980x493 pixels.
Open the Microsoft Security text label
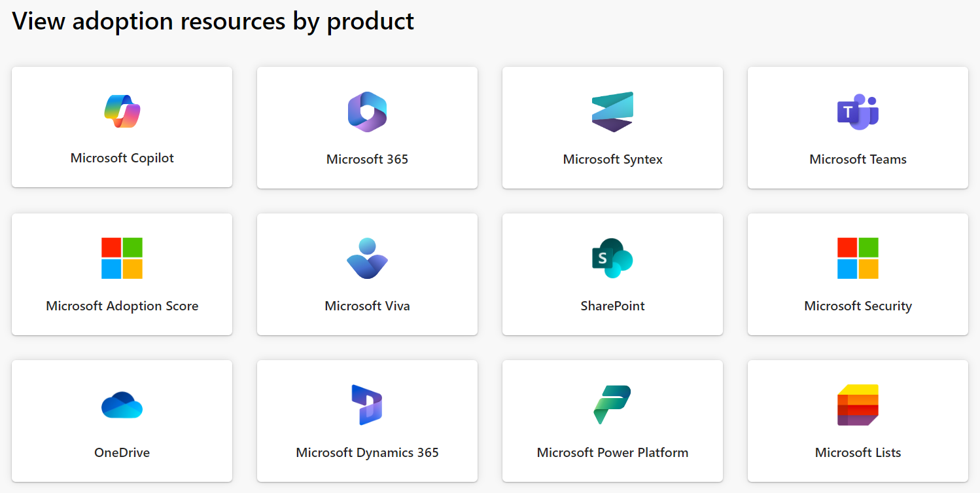point(858,306)
